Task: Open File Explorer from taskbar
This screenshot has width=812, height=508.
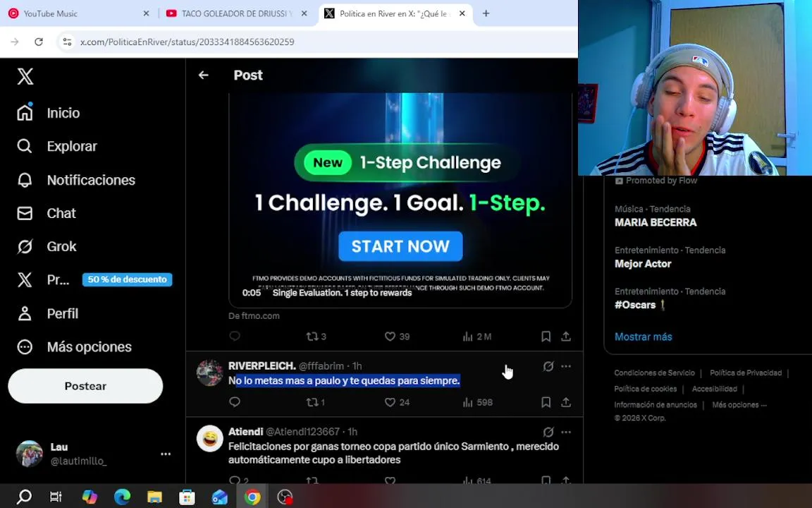Action: pos(154,497)
